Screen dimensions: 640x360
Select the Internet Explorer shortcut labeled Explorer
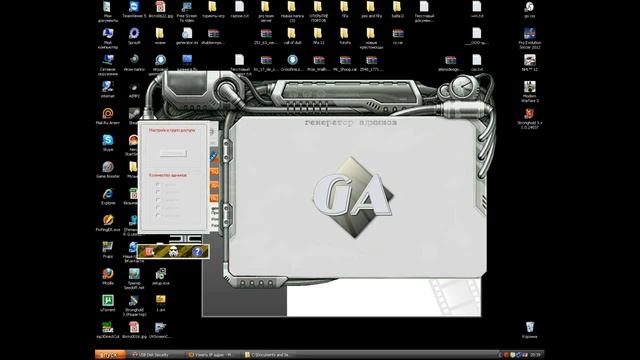click(108, 197)
